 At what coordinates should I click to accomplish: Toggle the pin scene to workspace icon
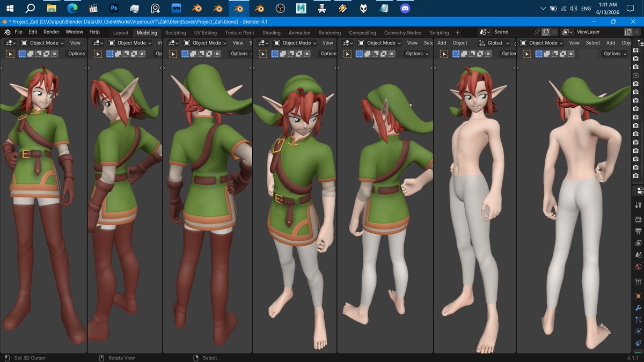(537, 32)
